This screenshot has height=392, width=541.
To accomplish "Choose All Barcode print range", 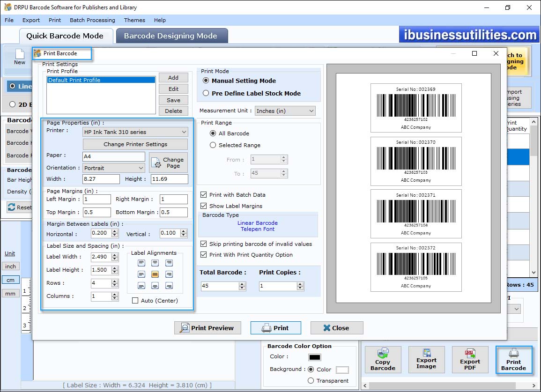I will click(213, 133).
